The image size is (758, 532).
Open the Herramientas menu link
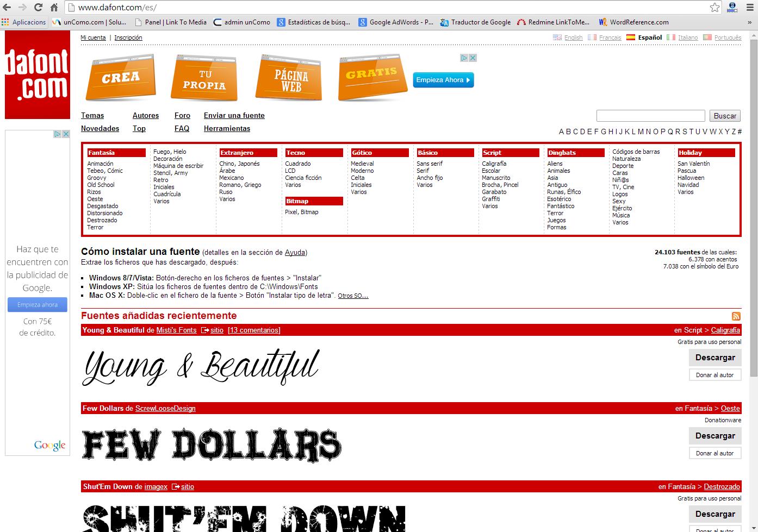pos(227,128)
